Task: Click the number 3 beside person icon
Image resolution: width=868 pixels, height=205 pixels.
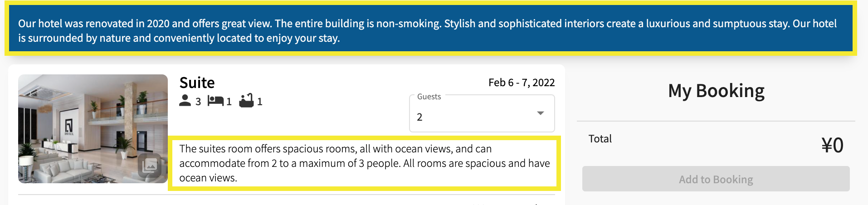Action: 198,102
